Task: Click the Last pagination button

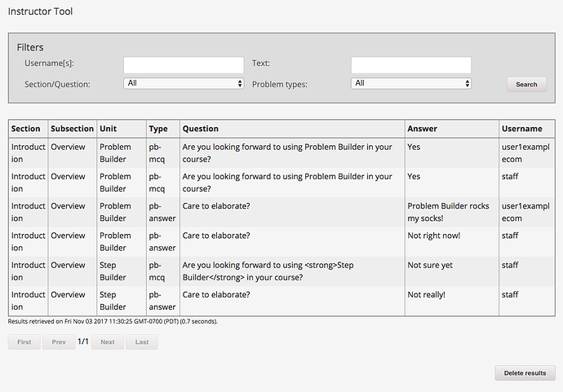Action: tap(142, 342)
